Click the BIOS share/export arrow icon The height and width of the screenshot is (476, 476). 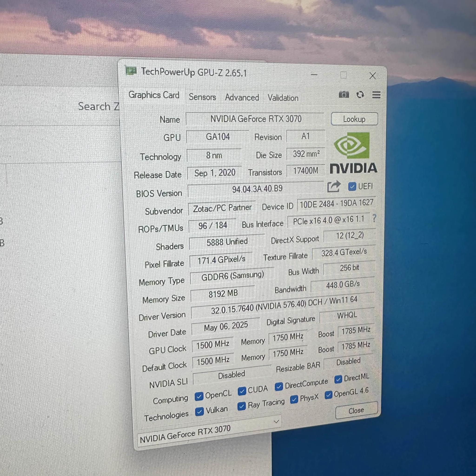[x=334, y=186]
